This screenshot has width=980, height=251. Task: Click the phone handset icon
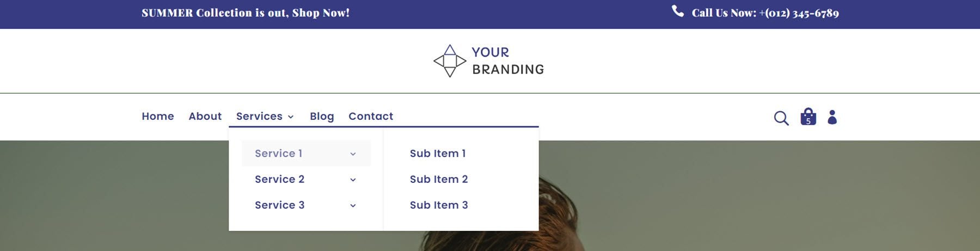click(x=678, y=11)
